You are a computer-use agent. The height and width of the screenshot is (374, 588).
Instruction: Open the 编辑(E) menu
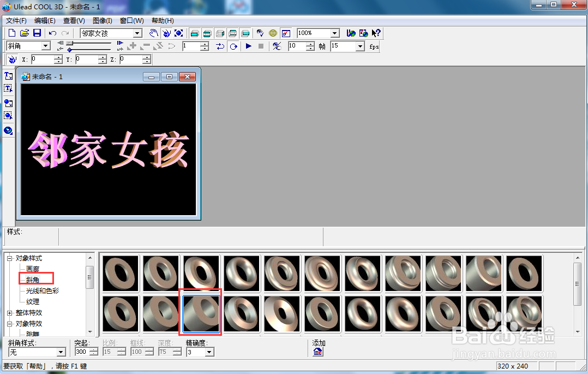pos(45,21)
